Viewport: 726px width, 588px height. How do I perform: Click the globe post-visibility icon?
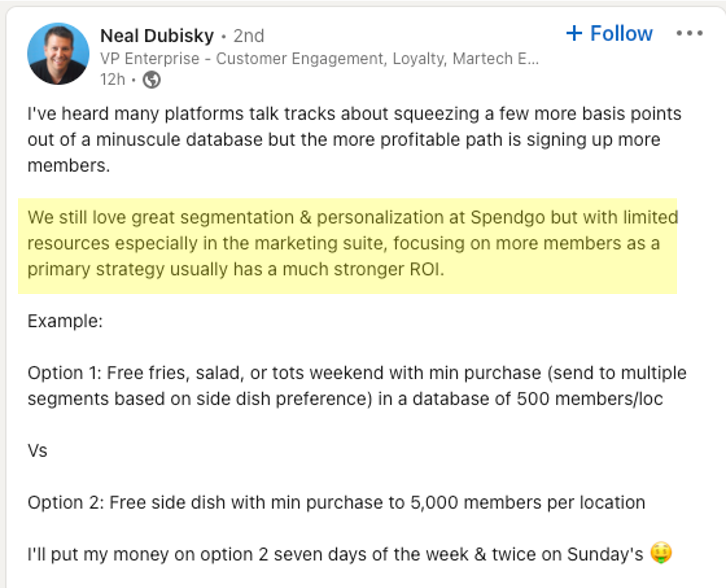click(x=152, y=80)
